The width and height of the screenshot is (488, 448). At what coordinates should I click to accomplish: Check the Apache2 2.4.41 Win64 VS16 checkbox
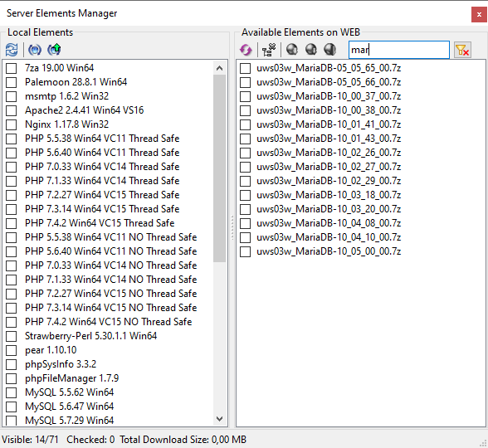coord(12,110)
